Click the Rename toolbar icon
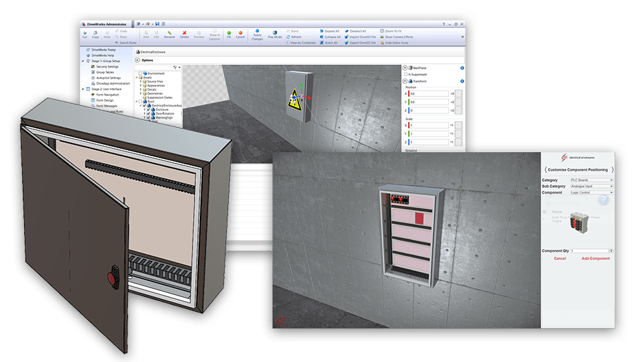The height and width of the screenshot is (362, 644). [x=170, y=34]
